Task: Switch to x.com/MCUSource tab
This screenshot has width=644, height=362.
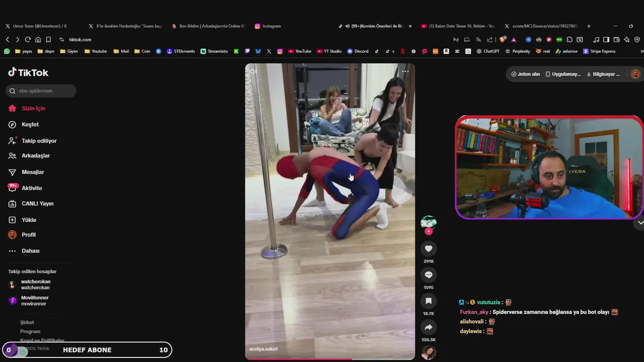Action: tap(542, 26)
